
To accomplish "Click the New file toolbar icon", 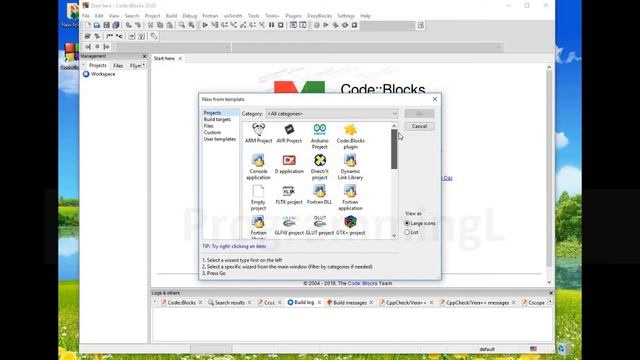I will coord(88,25).
